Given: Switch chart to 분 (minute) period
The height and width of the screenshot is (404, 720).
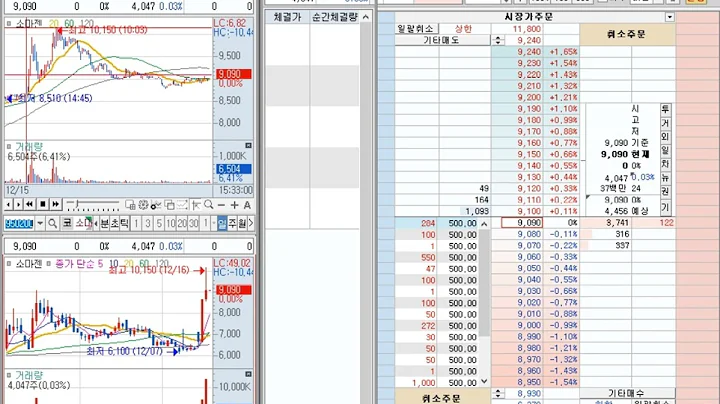Looking at the screenshot, I should coord(105,224).
